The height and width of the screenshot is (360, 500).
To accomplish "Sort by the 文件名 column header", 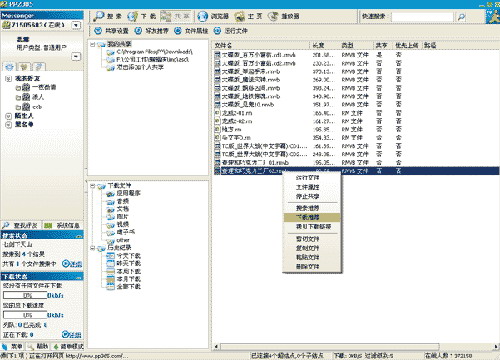I will (261, 45).
